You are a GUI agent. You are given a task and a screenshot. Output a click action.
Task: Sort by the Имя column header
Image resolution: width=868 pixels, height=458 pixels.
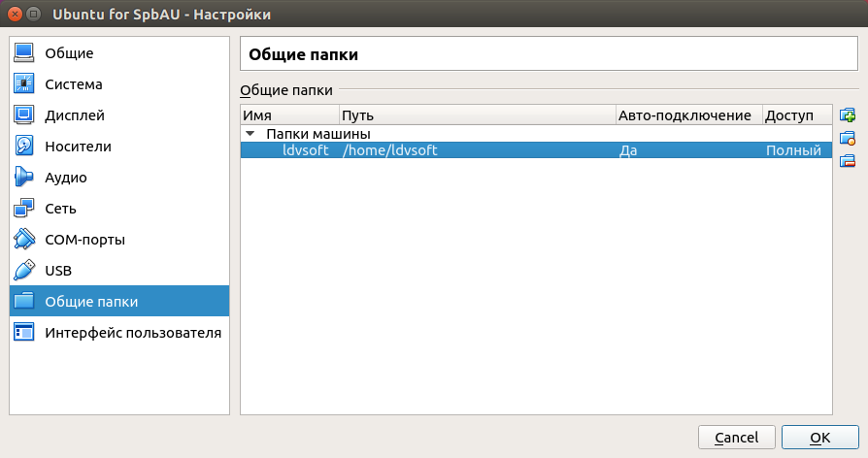283,115
